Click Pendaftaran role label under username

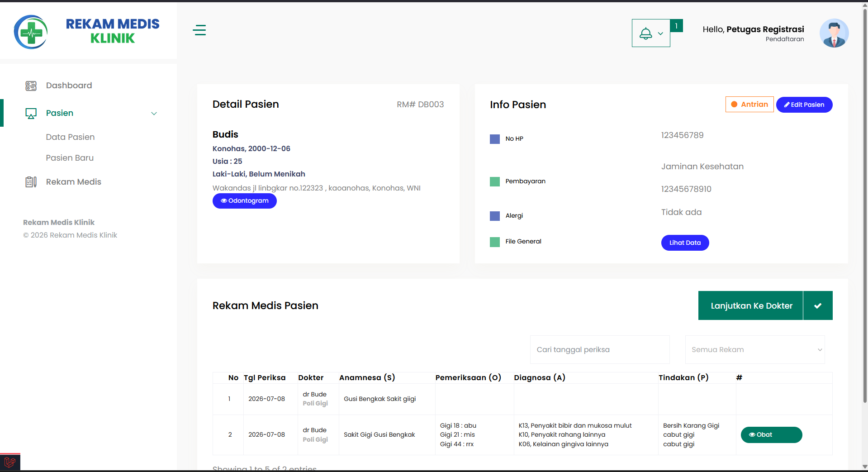click(785, 39)
